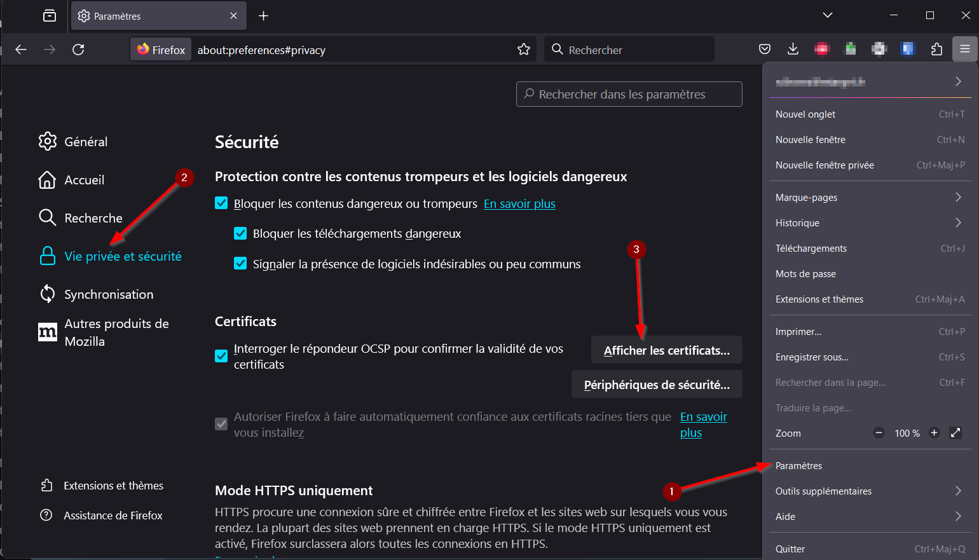Screen dimensions: 979x560
Task: Click the page reload icon
Action: coord(78,50)
